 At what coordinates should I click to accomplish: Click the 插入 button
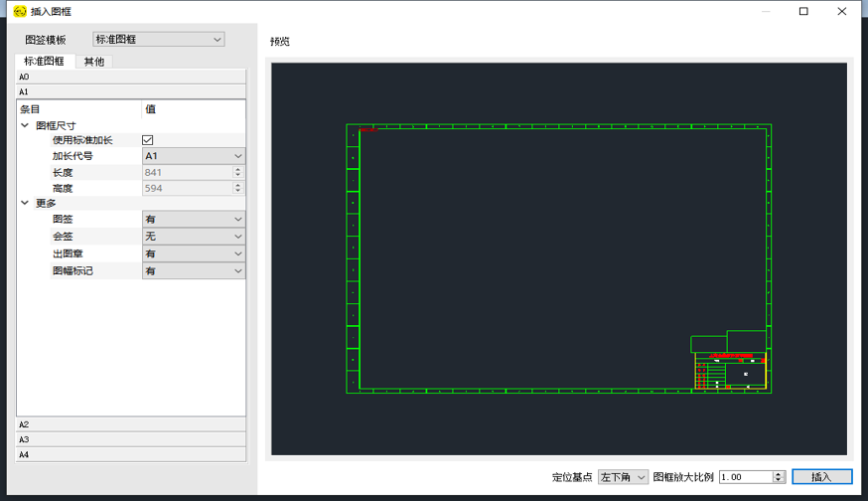tap(821, 477)
